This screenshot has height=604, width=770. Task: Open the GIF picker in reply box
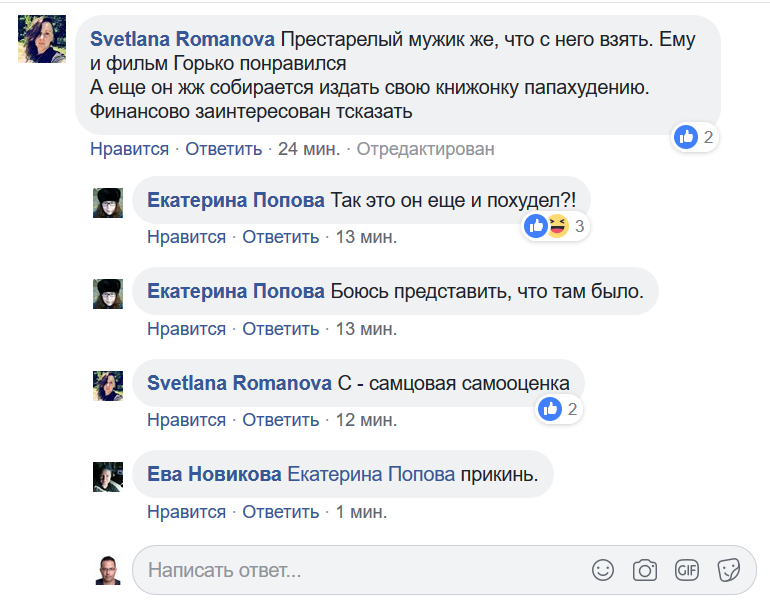[x=687, y=570]
